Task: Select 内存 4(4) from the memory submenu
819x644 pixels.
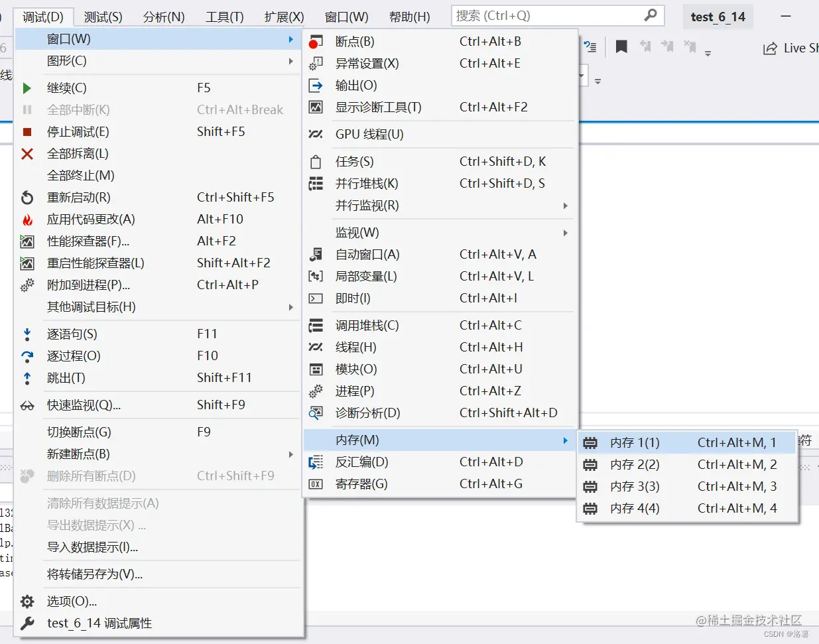Action: (687, 509)
